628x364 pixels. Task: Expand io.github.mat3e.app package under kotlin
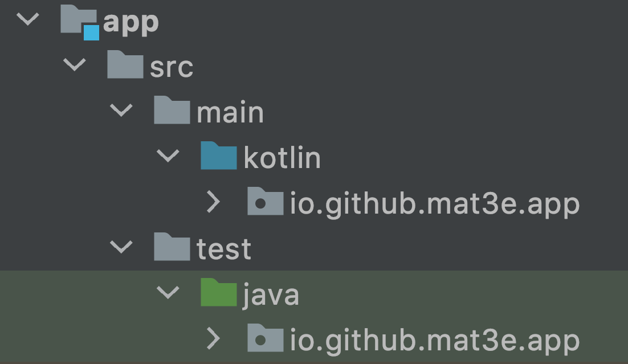click(x=213, y=202)
